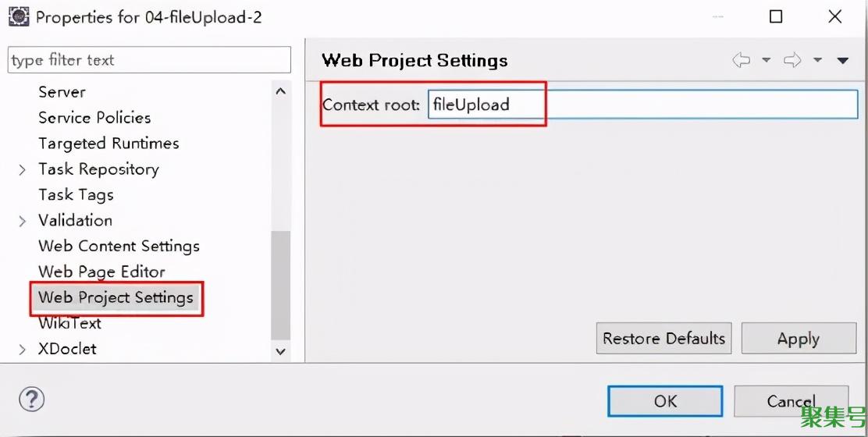Click the Restore Defaults button

(x=663, y=339)
